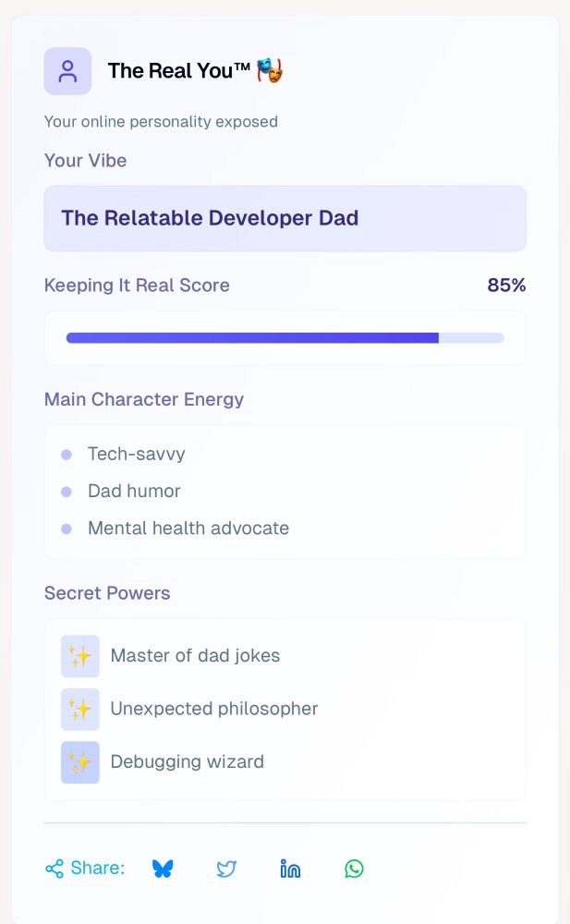570x924 pixels.
Task: Toggle the bullet beside Dad humor
Action: coord(66,492)
